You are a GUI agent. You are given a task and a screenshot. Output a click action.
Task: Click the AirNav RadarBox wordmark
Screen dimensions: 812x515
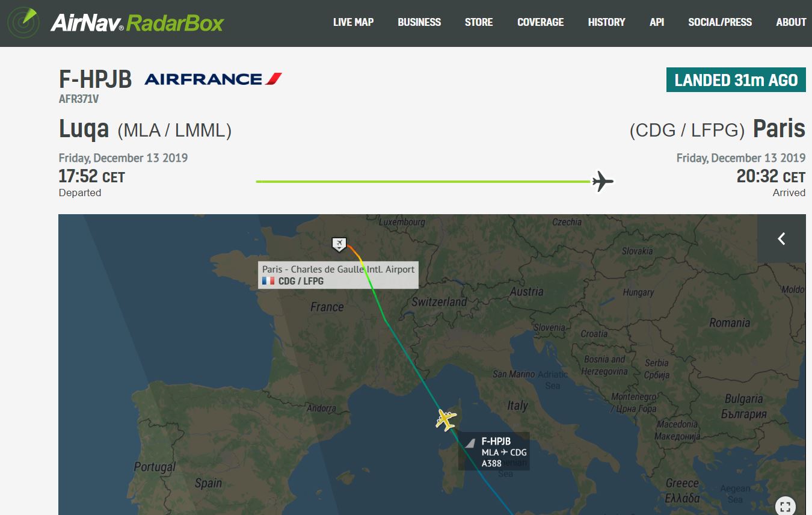tap(137, 23)
